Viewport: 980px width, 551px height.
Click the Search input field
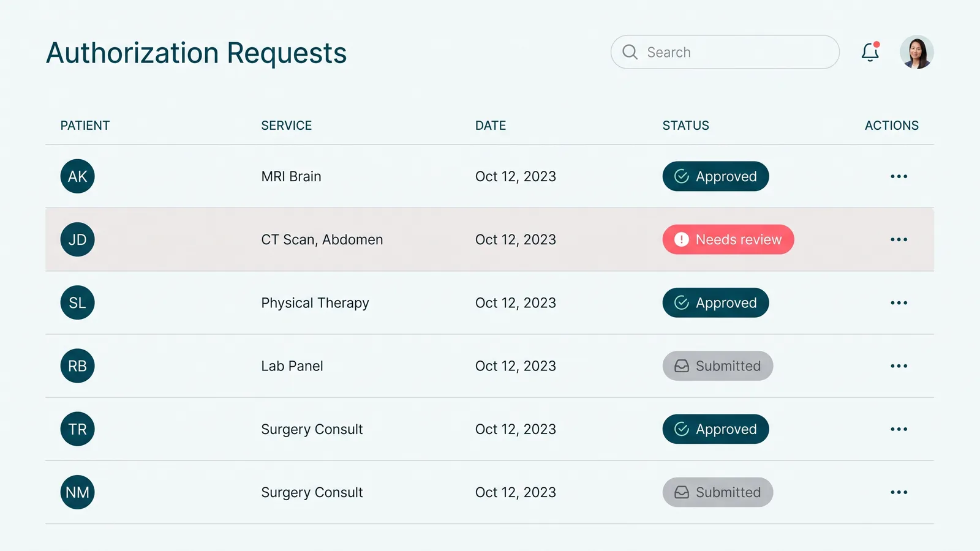[725, 52]
